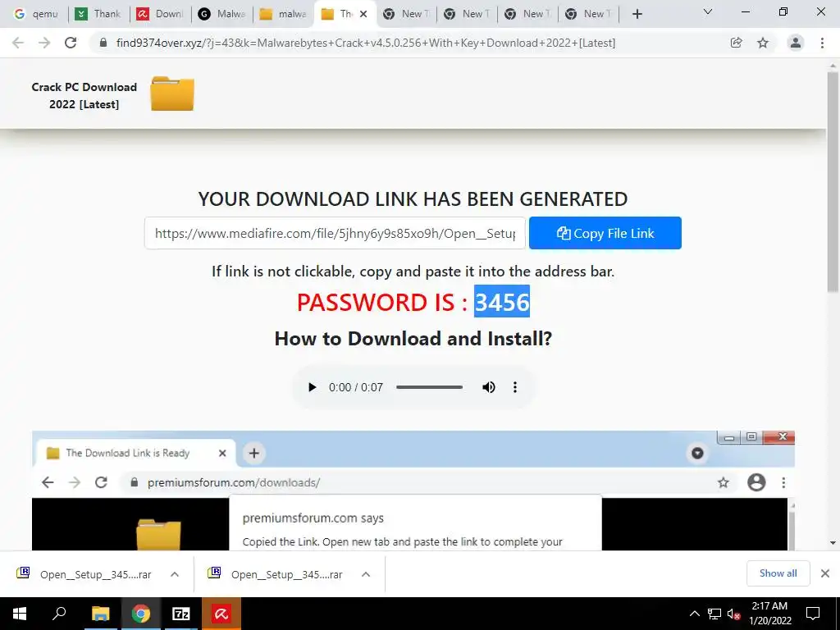The height and width of the screenshot is (630, 840).
Task: Close the active 'Th' tab
Action: click(x=363, y=14)
